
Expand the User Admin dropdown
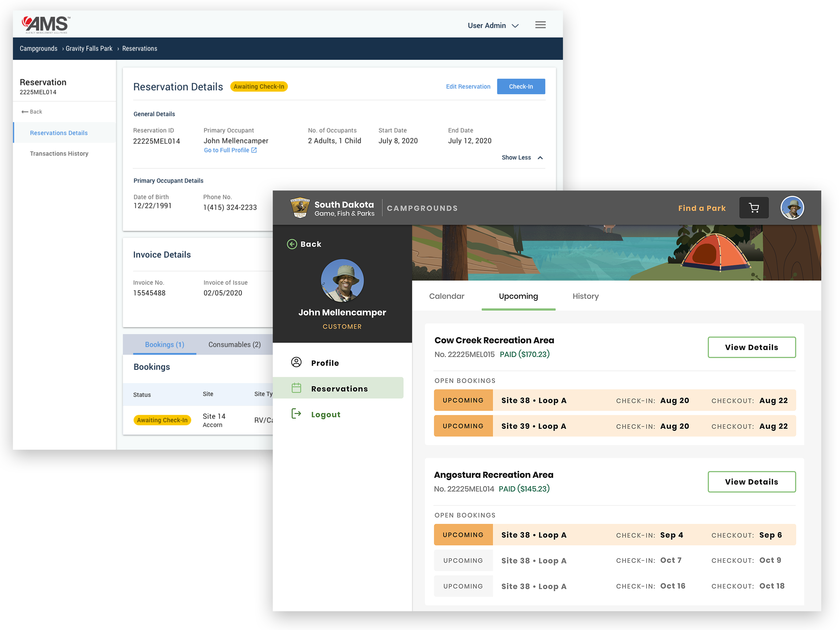tap(493, 26)
